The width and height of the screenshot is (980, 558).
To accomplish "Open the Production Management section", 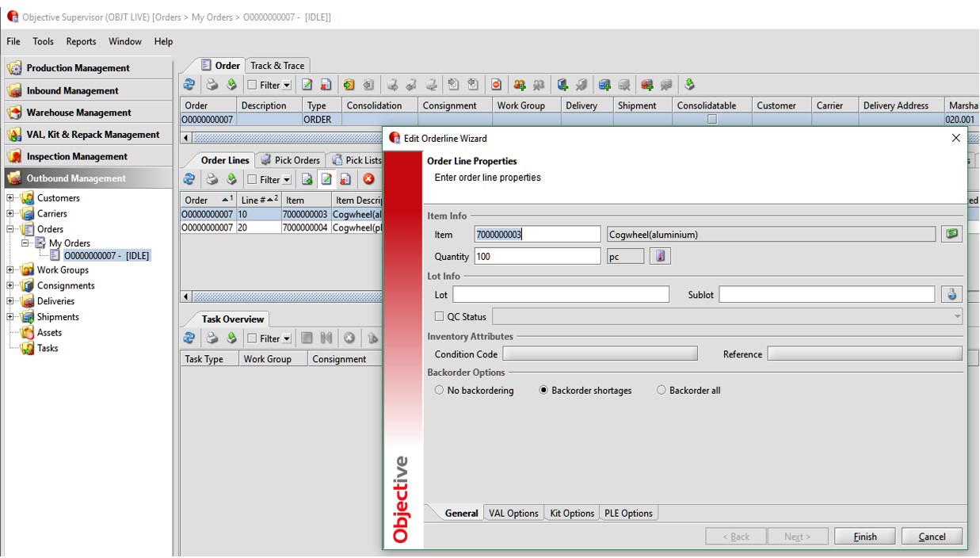I will coord(88,68).
